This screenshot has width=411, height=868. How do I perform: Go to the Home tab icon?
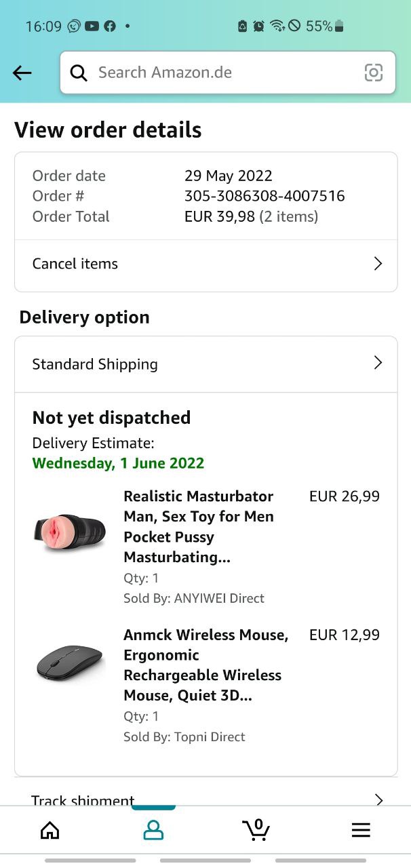pyautogui.click(x=50, y=829)
